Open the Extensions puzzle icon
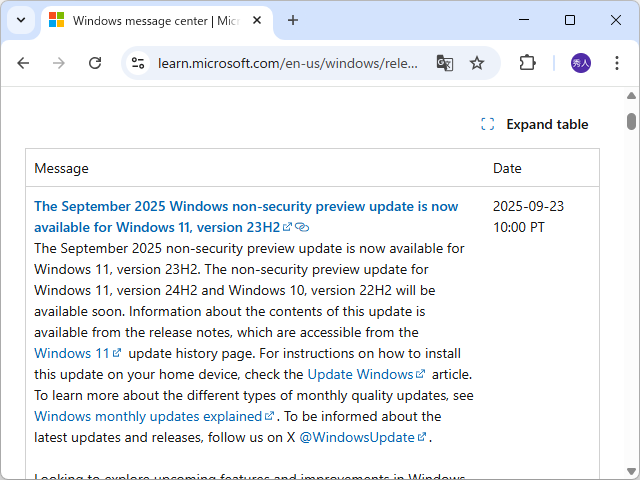The width and height of the screenshot is (640, 480). point(528,63)
